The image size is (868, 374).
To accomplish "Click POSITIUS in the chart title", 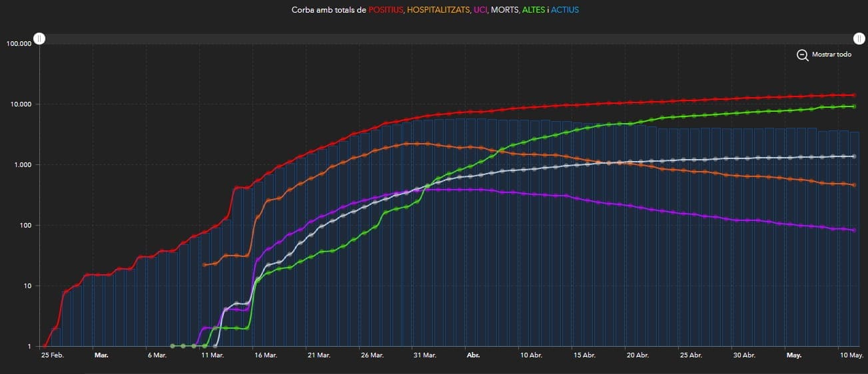I will click(x=385, y=11).
